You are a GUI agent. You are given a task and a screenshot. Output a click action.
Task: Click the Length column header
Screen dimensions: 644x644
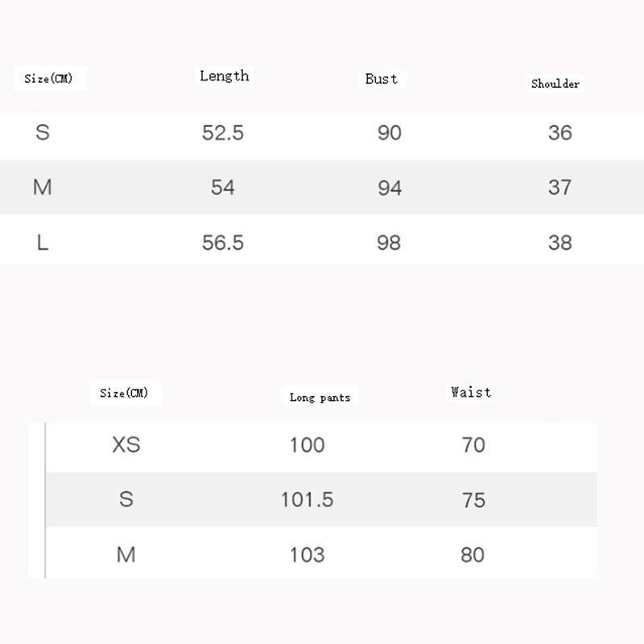[225, 76]
